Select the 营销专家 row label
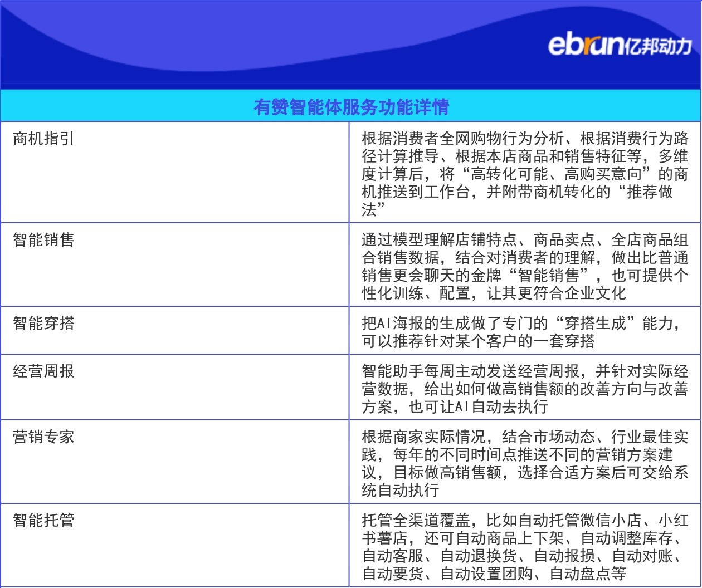Image resolution: width=702 pixels, height=588 pixels. point(43,437)
